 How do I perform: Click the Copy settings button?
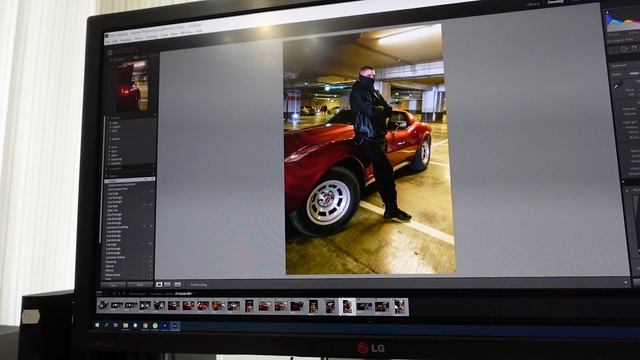pos(113,285)
